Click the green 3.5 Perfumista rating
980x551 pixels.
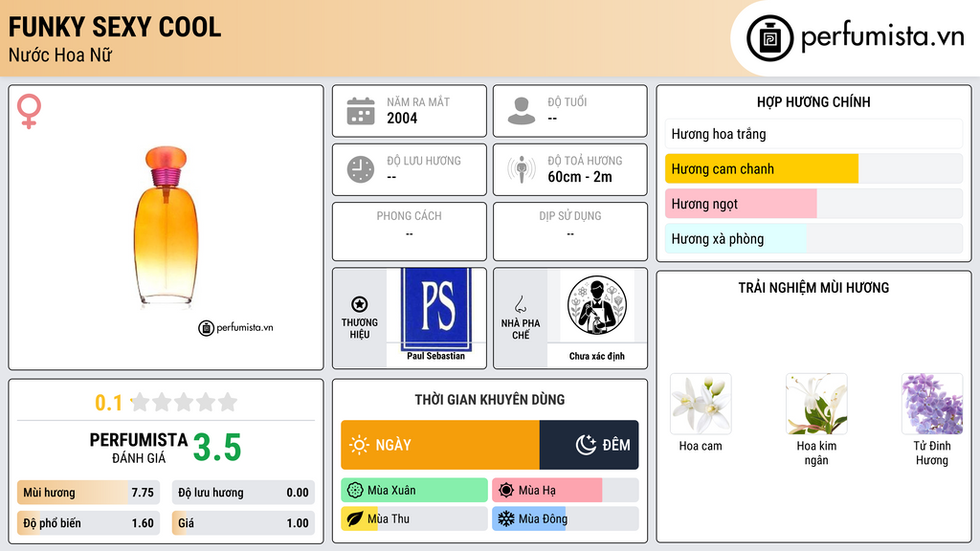click(217, 448)
